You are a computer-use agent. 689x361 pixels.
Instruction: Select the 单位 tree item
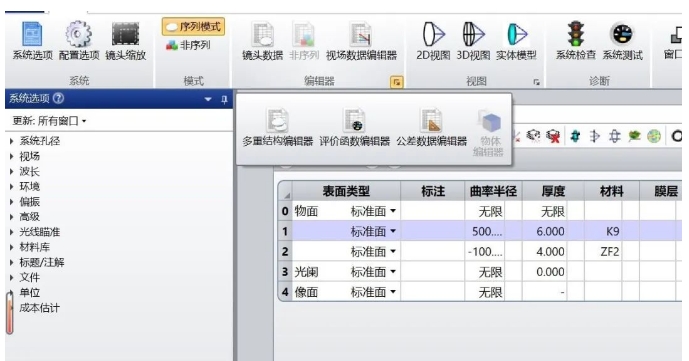pyautogui.click(x=29, y=292)
